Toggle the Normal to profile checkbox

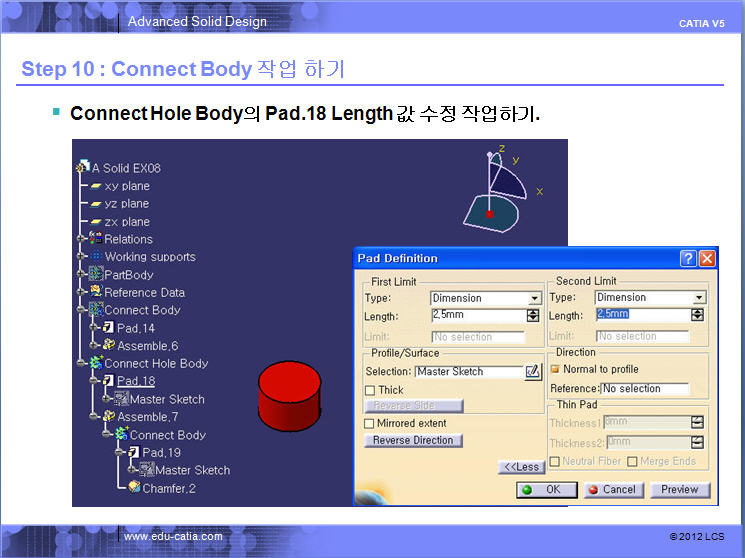tap(555, 369)
